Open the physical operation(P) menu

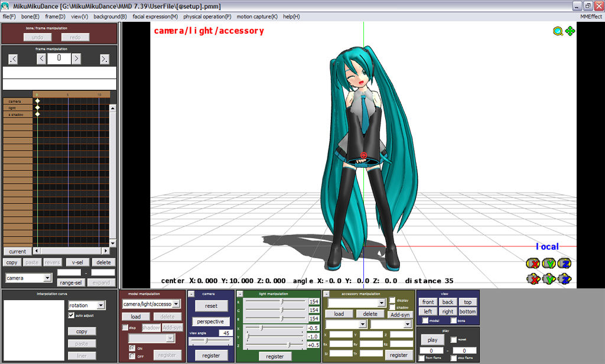[207, 17]
